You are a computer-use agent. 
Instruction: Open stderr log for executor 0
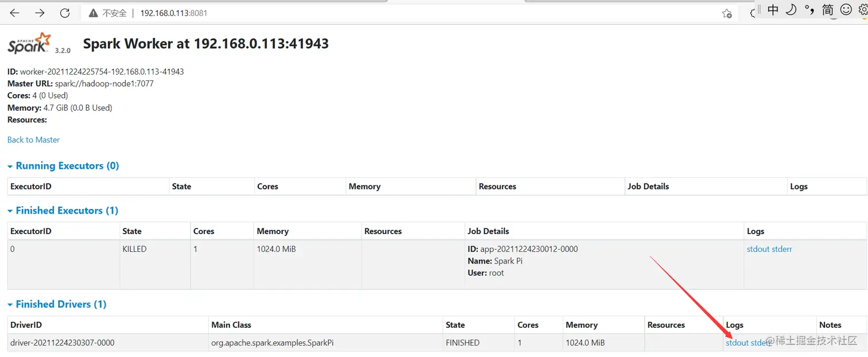[782, 249]
